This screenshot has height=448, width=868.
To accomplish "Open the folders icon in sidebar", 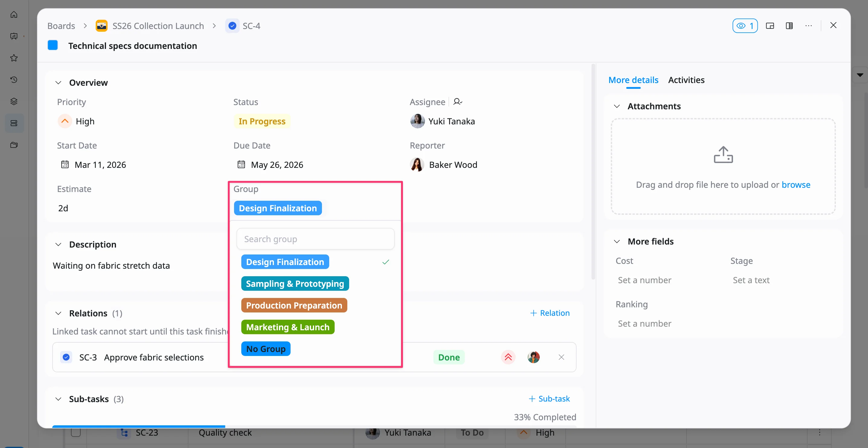I will click(x=14, y=145).
